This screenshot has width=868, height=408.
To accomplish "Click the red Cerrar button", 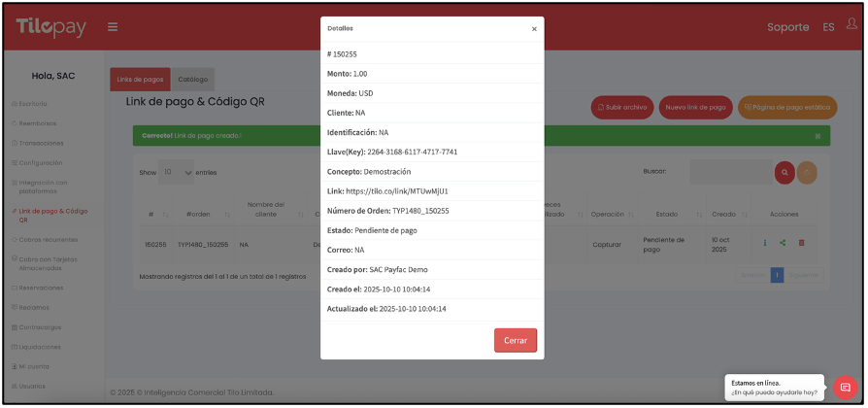I will coord(515,341).
